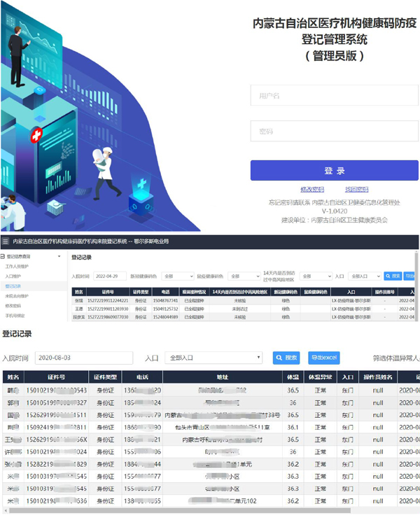Screen dimensions: 420x520
Task: Open the 入口 dropdown in the top records filter bar
Action: (365, 276)
